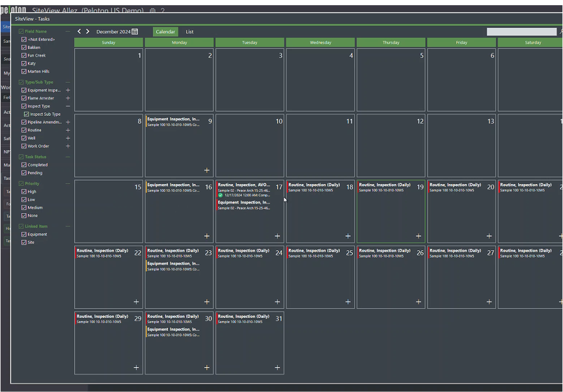Viewport: 563px width, 392px height.
Task: Add a task on December 16 via plus icon
Action: (x=206, y=236)
